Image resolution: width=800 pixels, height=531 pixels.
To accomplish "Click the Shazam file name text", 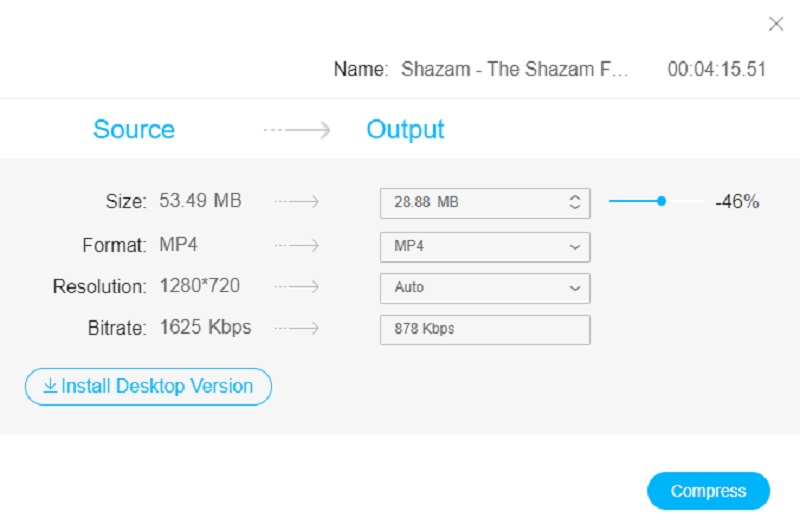I will point(515,70).
